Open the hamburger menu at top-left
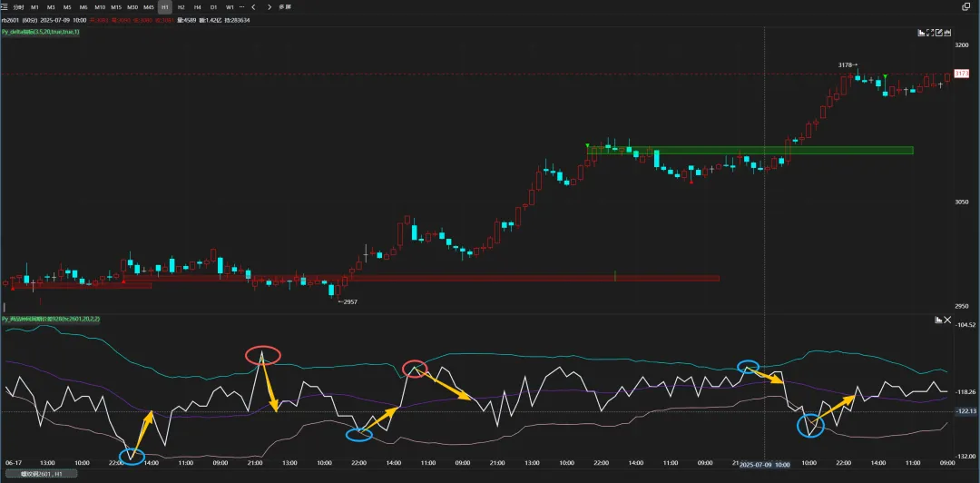 click(x=5, y=6)
